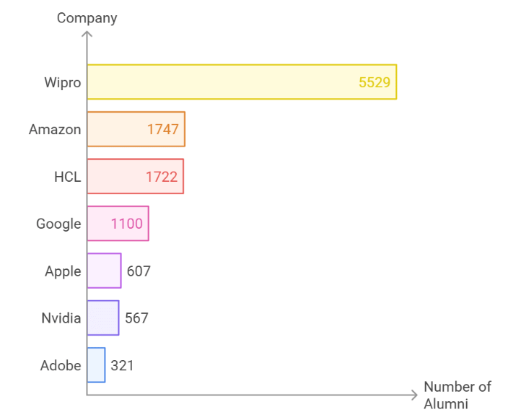Click the purple Apple bar
Viewport: 508px width, 420px height.
coord(104,271)
